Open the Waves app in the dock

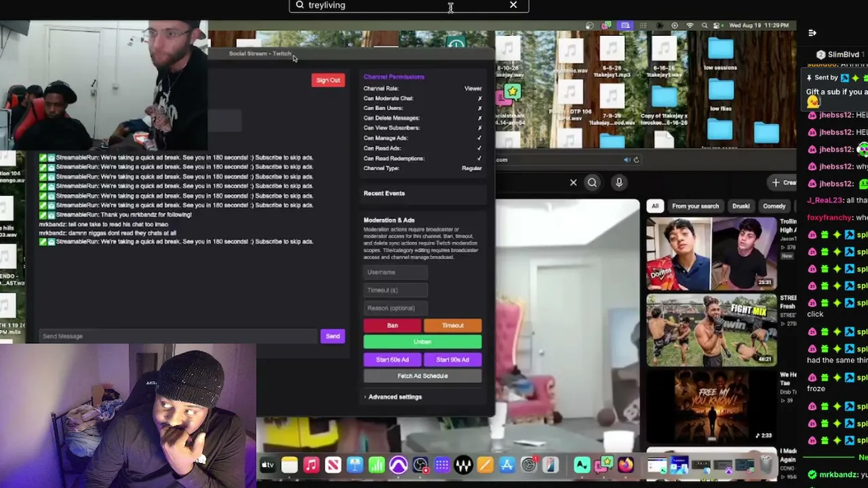click(x=464, y=465)
